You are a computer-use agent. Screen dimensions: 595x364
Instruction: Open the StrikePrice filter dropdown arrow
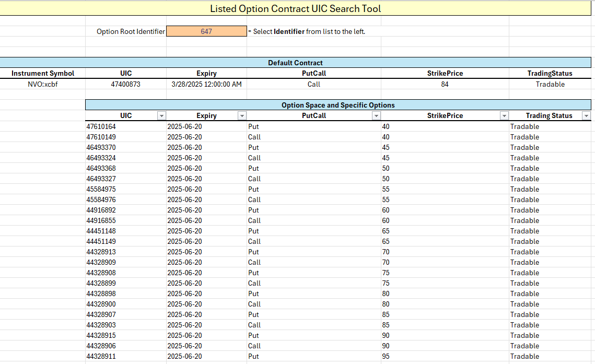[504, 116]
